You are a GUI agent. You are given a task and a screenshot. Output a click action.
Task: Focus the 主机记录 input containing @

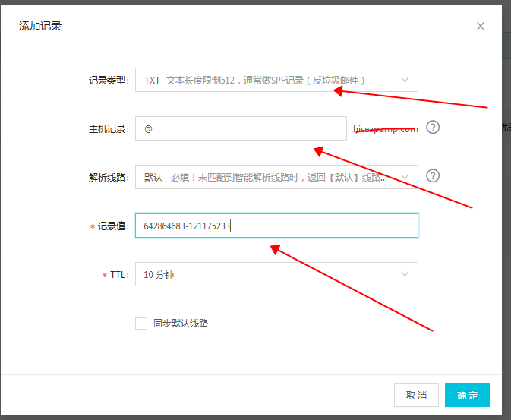click(x=240, y=128)
